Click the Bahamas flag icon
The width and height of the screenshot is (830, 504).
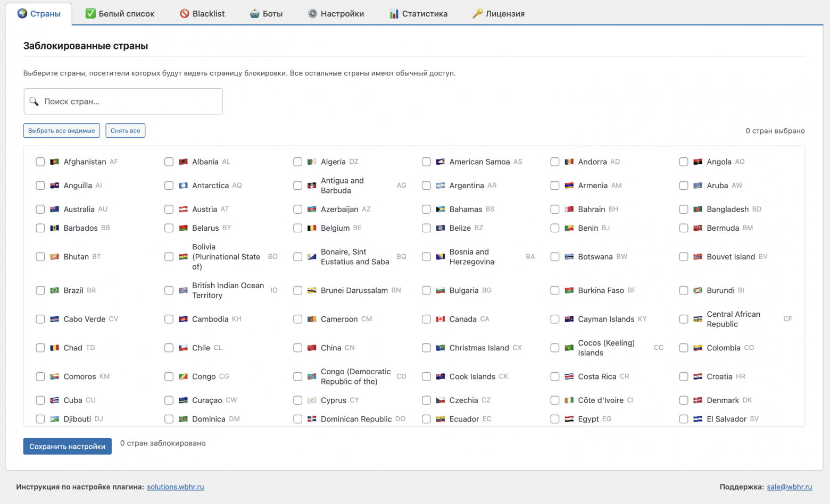click(441, 209)
